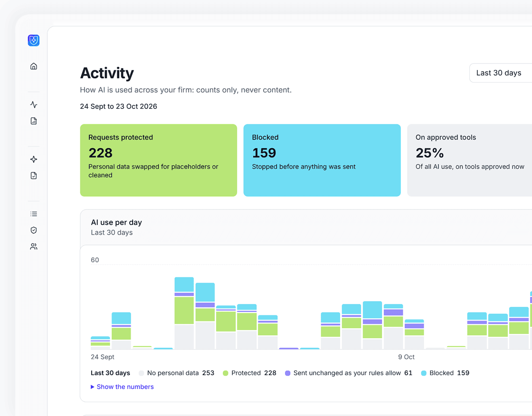
Task: Open the shield check icon in sidebar
Action: (x=34, y=230)
